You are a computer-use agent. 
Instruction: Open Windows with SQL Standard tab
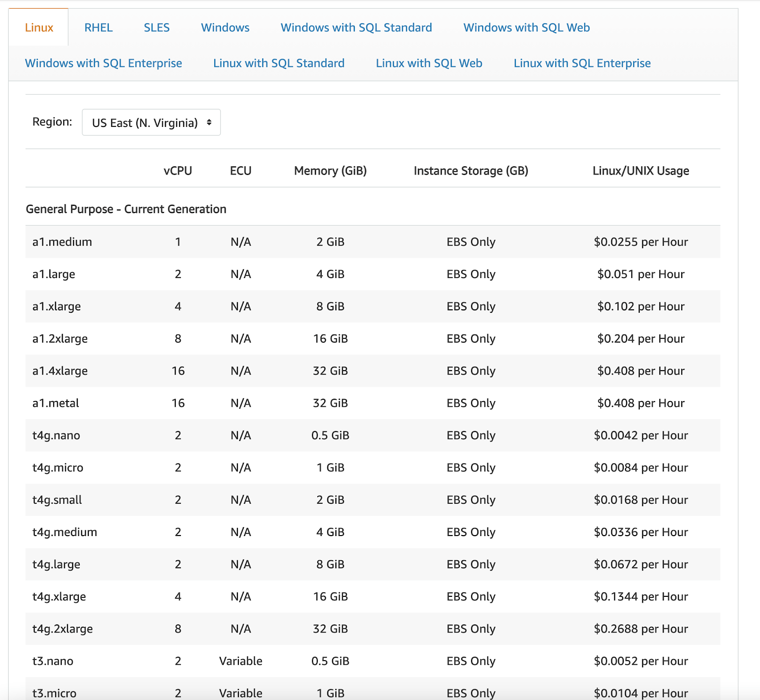pyautogui.click(x=356, y=28)
